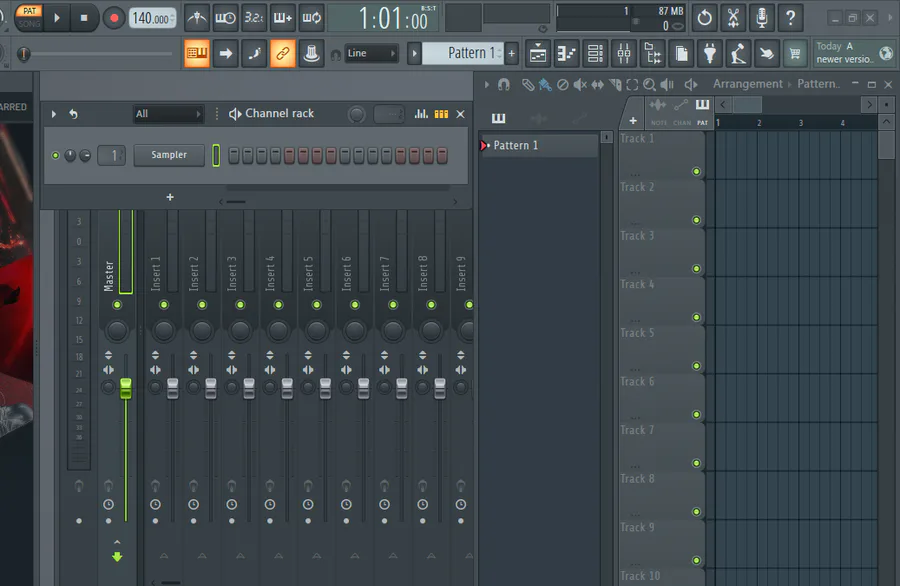Open Channel rack menu arrow

click(x=54, y=114)
